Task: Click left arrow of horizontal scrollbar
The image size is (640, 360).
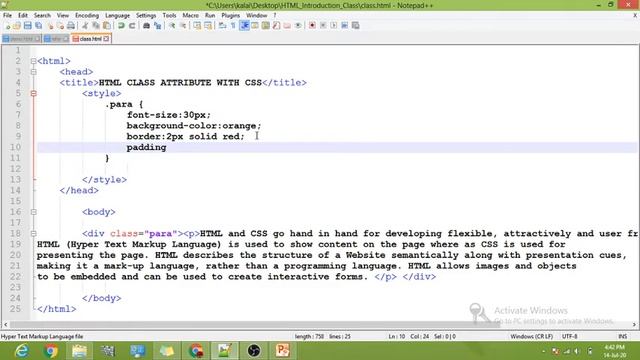Action: (x=5, y=324)
